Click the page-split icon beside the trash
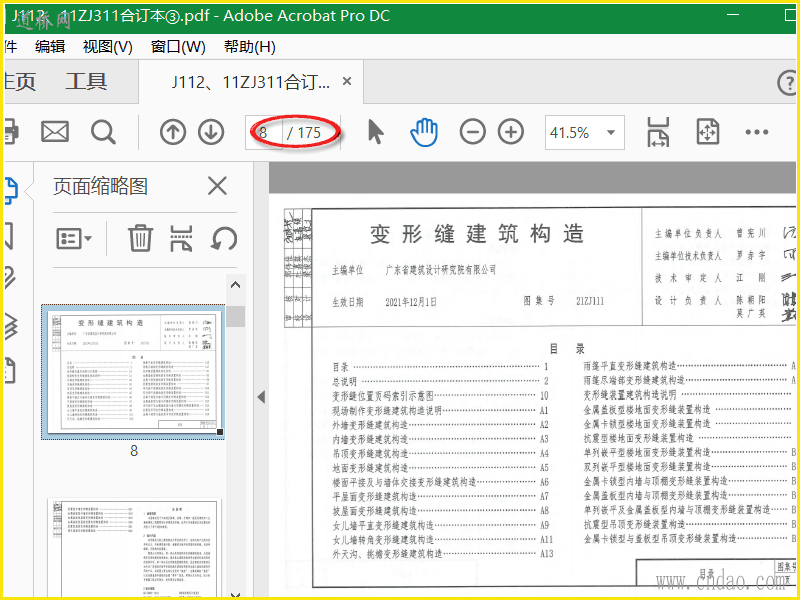The width and height of the screenshot is (800, 600). (182, 238)
